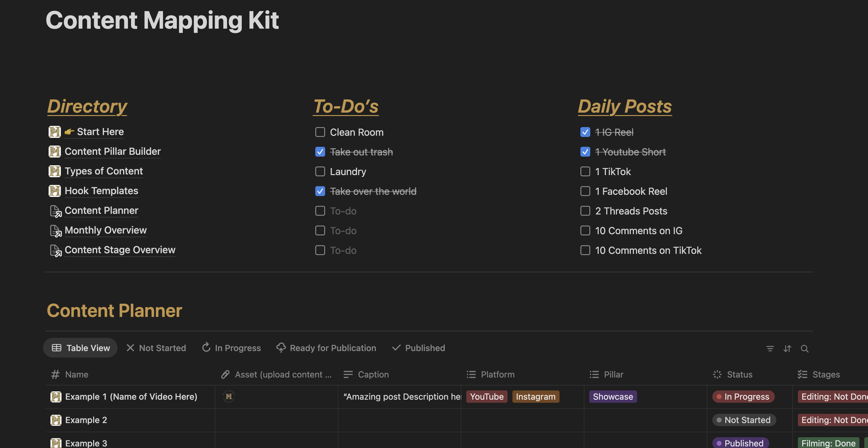The image size is (868, 448).
Task: Open the Content Pillar Builder link
Action: pyautogui.click(x=112, y=151)
